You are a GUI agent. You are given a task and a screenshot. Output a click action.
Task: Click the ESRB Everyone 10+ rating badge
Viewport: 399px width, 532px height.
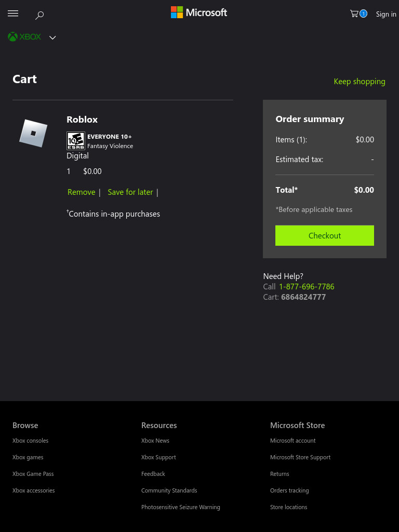coord(76,141)
